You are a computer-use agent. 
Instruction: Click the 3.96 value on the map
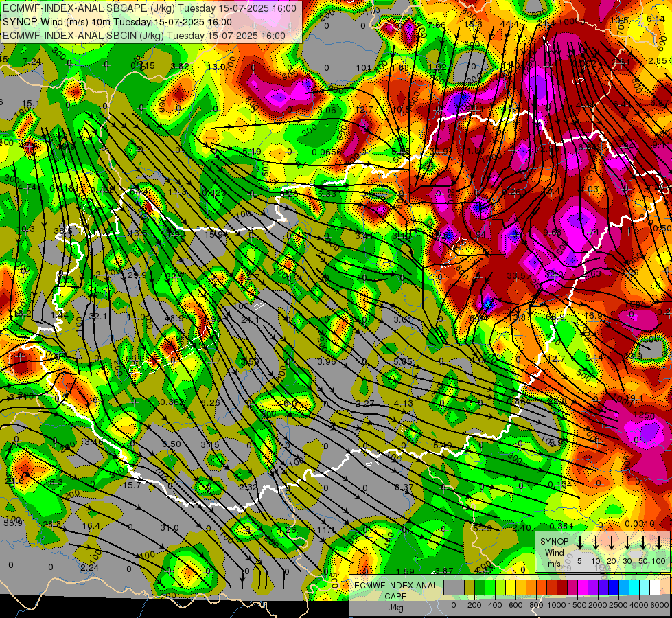[x=327, y=362]
